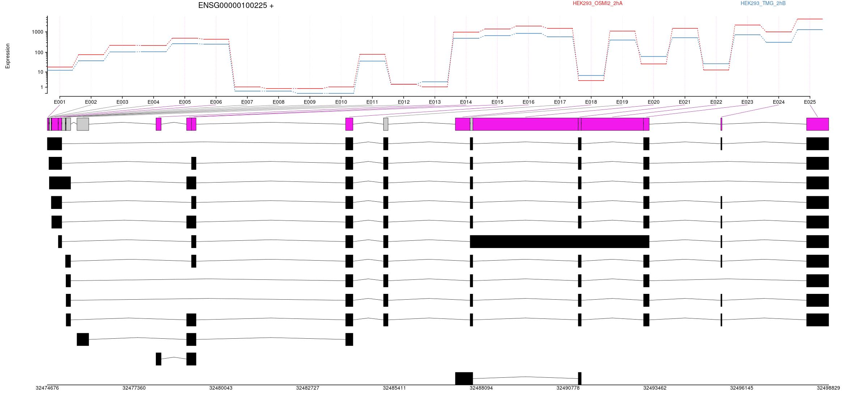The height and width of the screenshot is (394, 868).
Task: Click the blue expression line above E009
Action: point(310,93)
